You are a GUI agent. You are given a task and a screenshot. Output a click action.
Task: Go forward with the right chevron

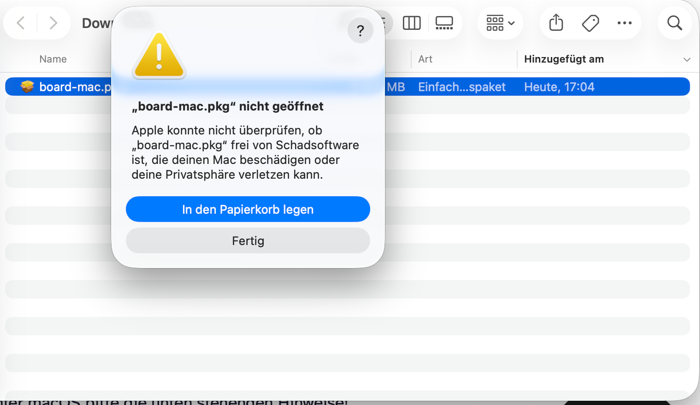click(x=53, y=23)
